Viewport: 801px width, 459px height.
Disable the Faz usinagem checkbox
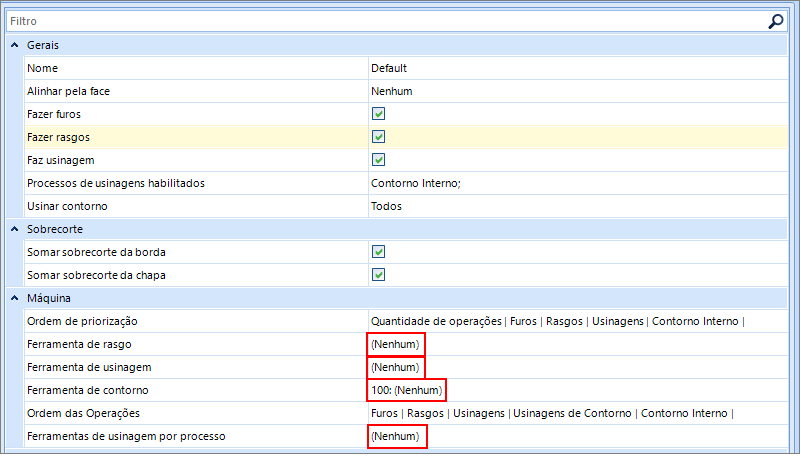point(378,160)
